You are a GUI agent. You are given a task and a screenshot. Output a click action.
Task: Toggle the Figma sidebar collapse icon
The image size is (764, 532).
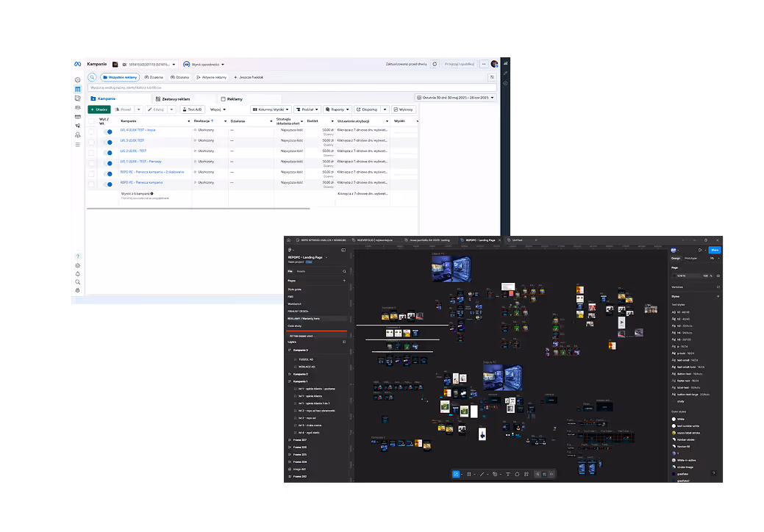pos(343,250)
